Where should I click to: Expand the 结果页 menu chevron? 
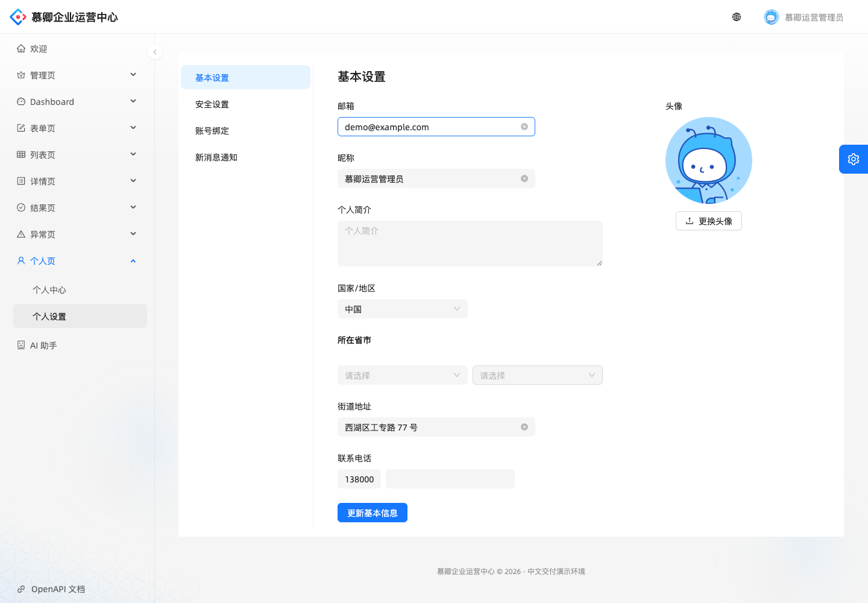click(133, 207)
